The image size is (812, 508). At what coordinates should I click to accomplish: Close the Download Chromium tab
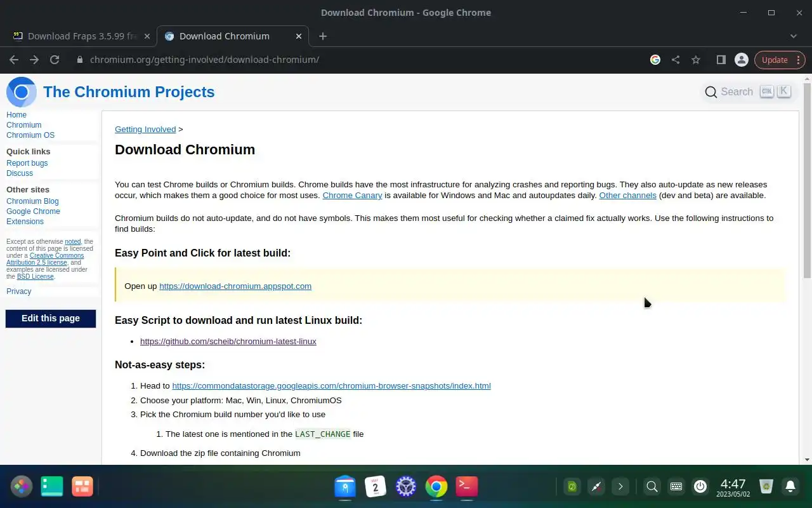299,36
